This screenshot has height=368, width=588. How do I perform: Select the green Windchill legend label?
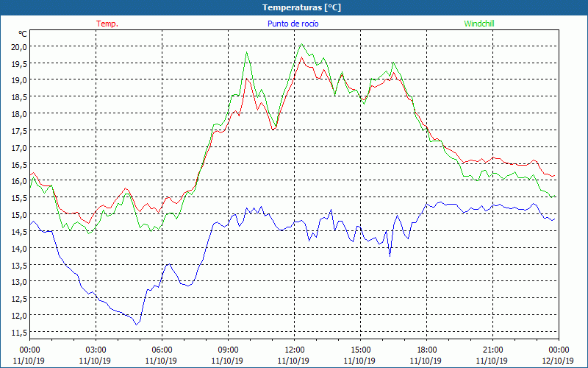479,24
